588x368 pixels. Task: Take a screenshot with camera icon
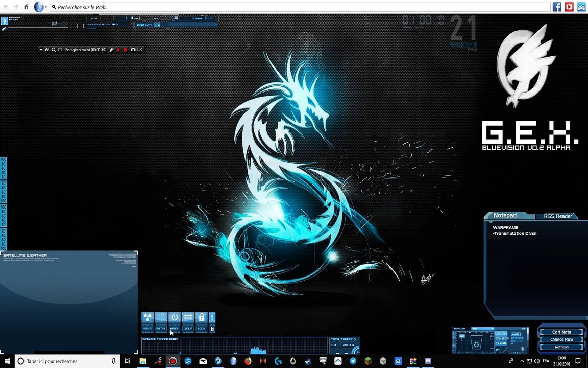133,50
